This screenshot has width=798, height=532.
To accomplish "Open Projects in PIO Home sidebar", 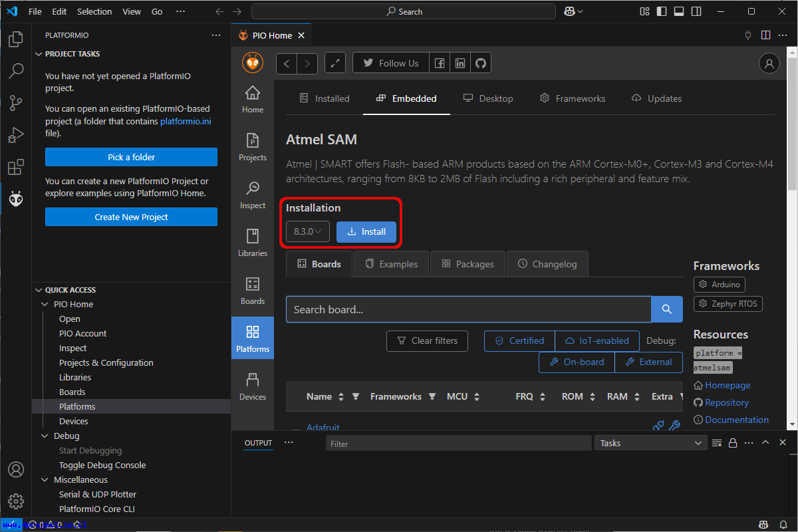I will [x=253, y=147].
